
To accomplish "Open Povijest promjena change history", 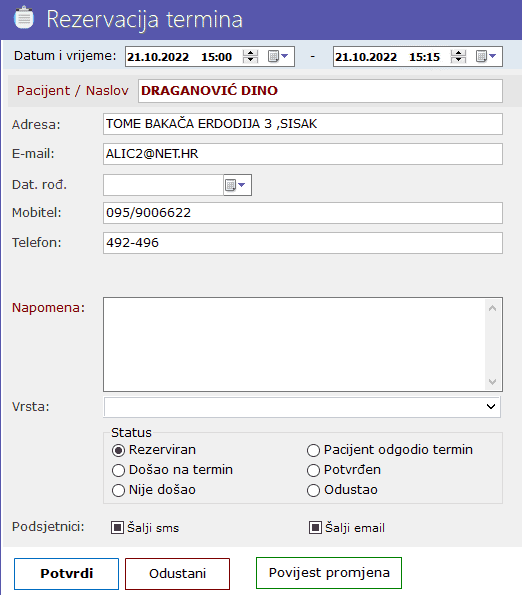I will [329, 573].
